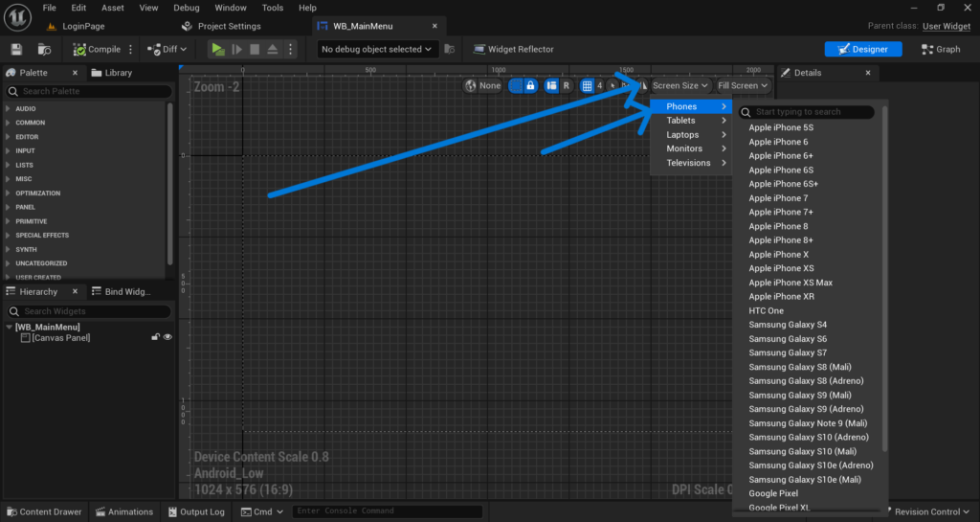Screen dimensions: 980x522
Task: Open the Debug menu
Action: [187, 8]
